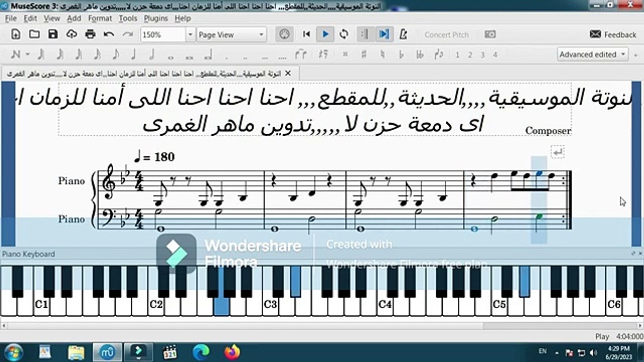Toggle note input mode
This screenshot has height=362, width=644.
[16, 54]
